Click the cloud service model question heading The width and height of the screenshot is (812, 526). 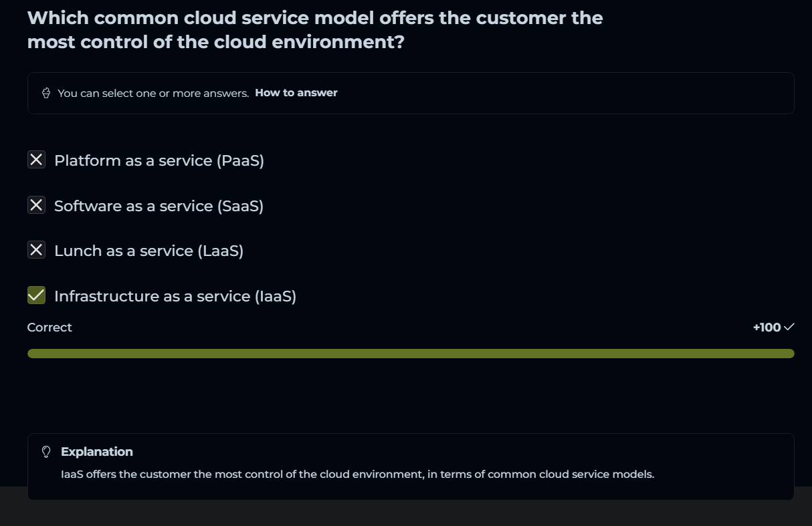coord(314,30)
